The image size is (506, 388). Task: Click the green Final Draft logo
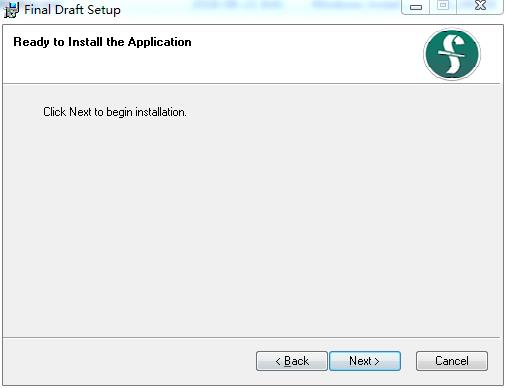452,54
